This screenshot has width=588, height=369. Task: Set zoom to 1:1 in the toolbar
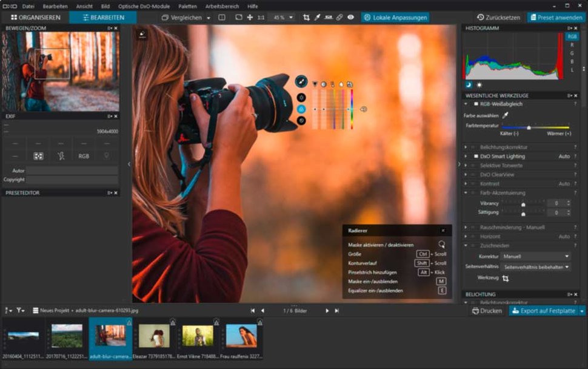coord(261,18)
